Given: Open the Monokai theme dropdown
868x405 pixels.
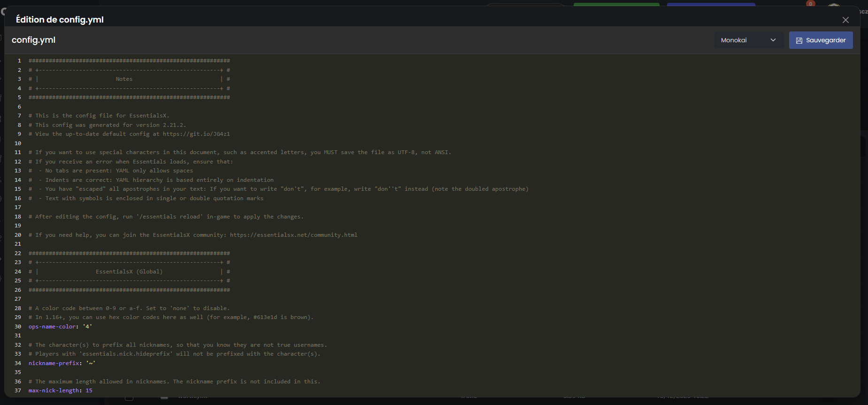Looking at the screenshot, I should [748, 40].
